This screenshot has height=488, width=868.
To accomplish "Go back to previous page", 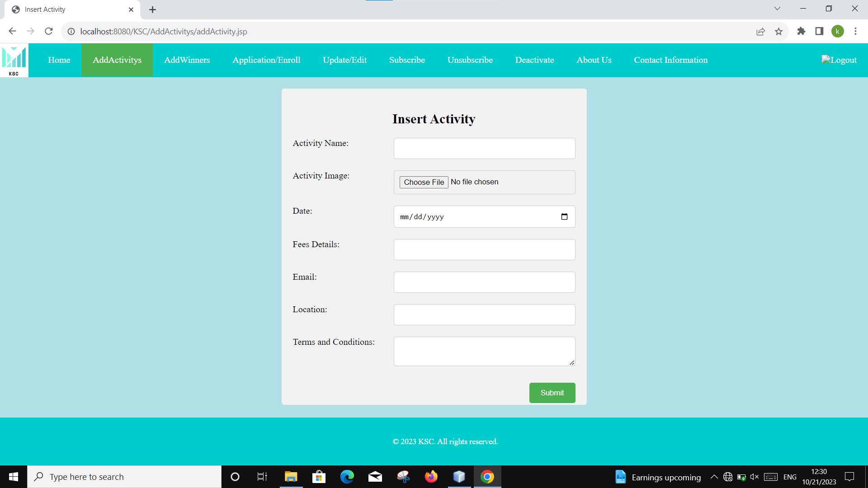I will [x=12, y=31].
